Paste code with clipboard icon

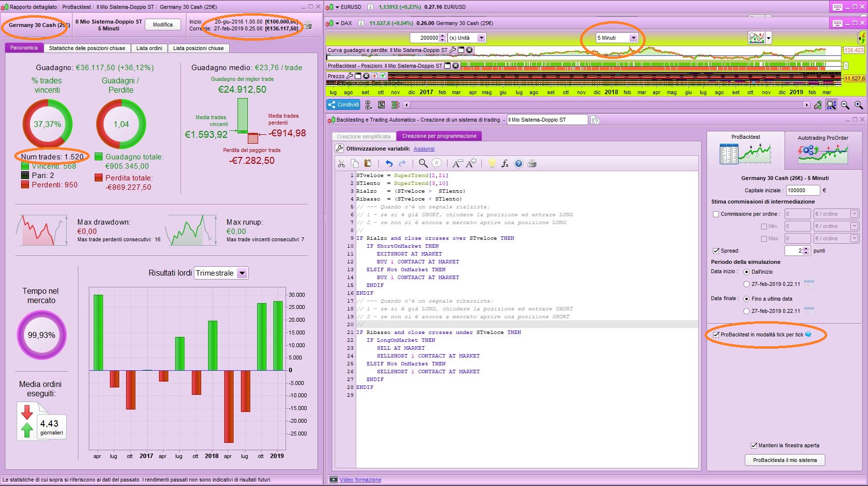368,164
